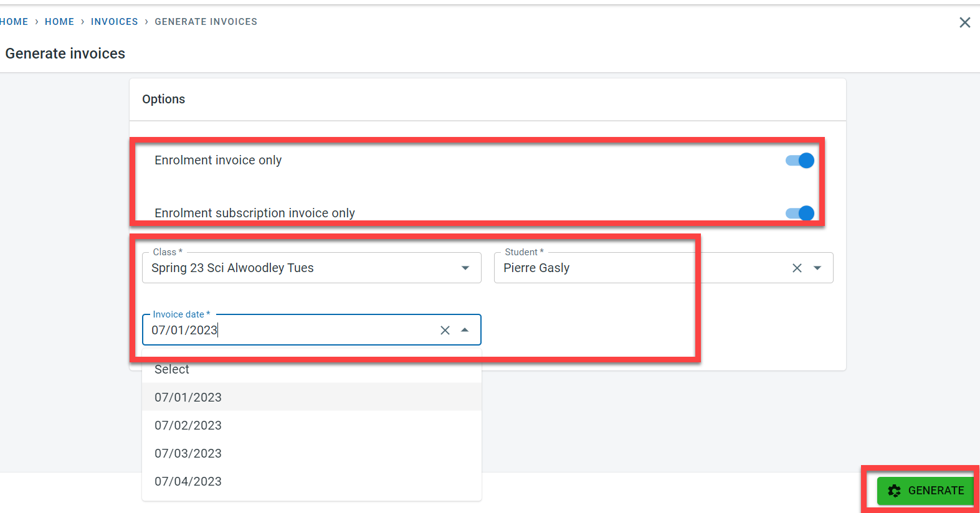
Task: Collapse the Invoice date dropdown arrow
Action: [x=465, y=330]
